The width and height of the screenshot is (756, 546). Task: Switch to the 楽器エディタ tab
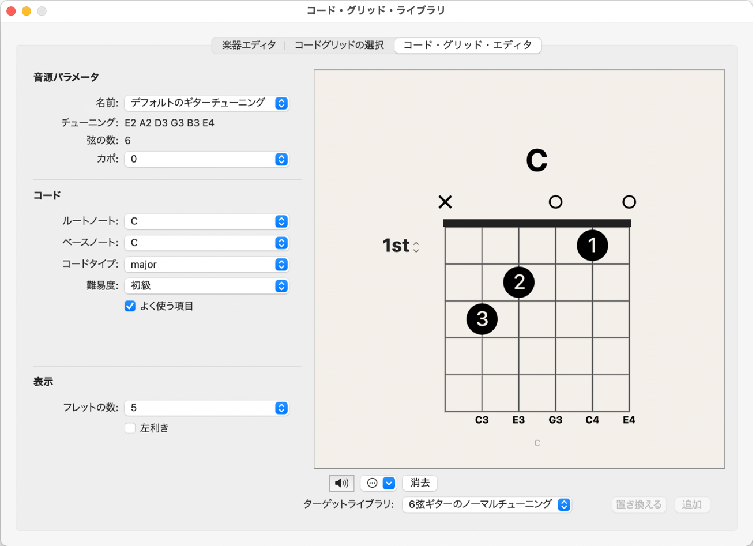[247, 45]
